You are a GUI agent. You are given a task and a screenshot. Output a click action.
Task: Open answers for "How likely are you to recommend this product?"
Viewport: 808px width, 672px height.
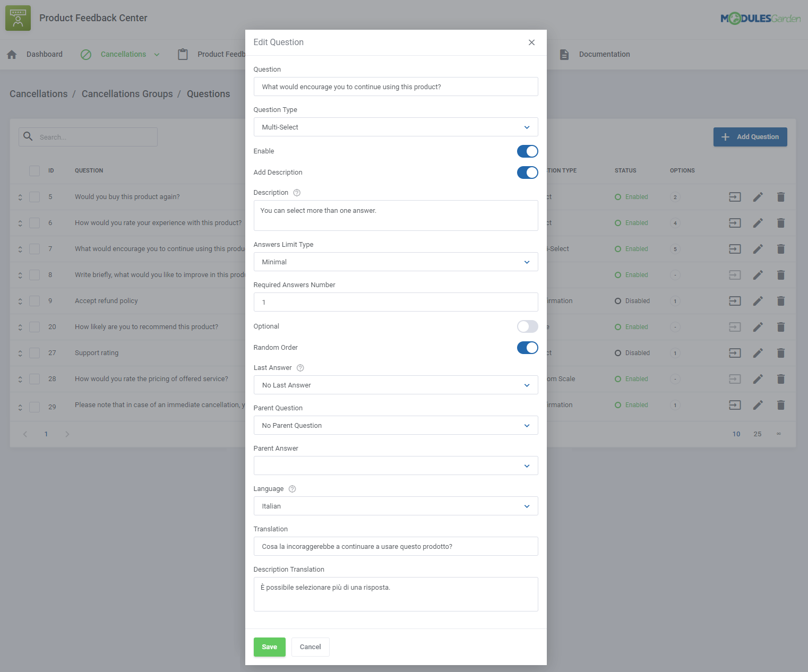735,327
